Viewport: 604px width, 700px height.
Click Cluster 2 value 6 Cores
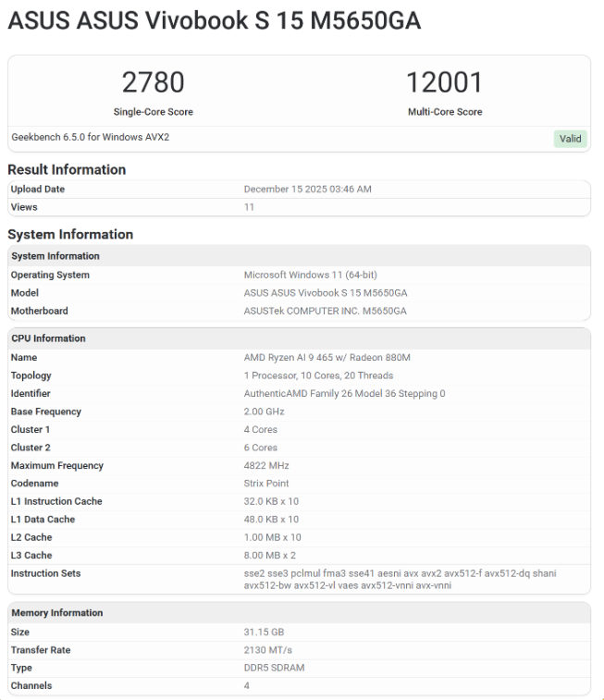(260, 448)
